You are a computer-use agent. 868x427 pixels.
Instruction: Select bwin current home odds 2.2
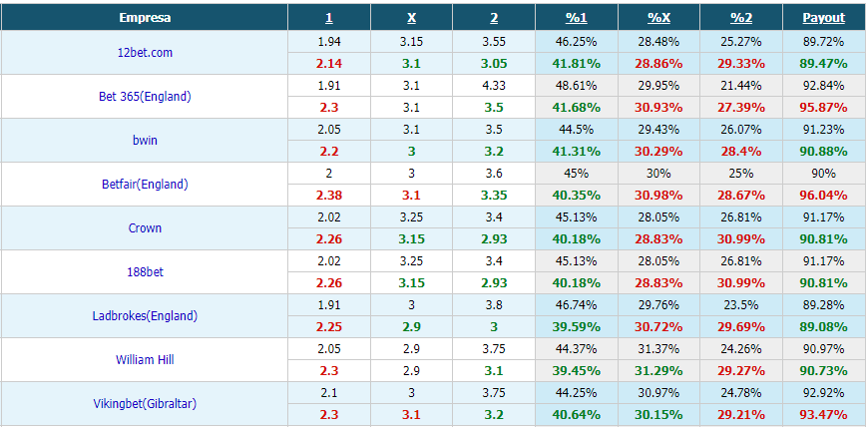tap(329, 152)
